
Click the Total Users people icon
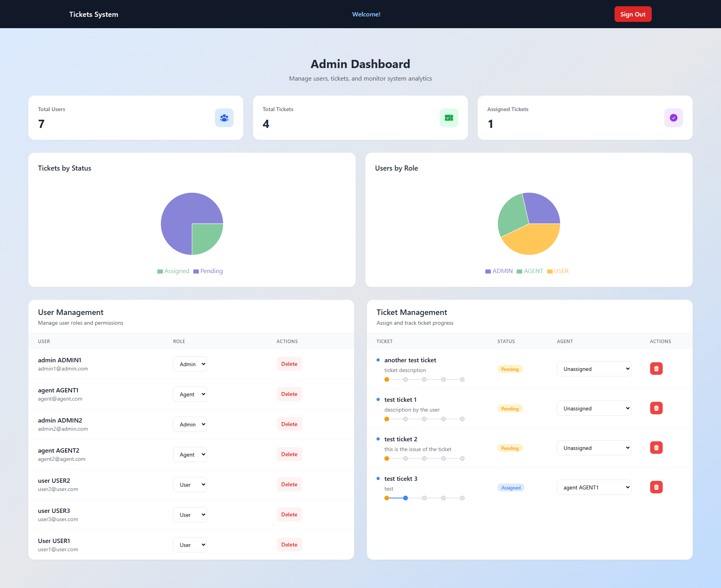point(224,118)
